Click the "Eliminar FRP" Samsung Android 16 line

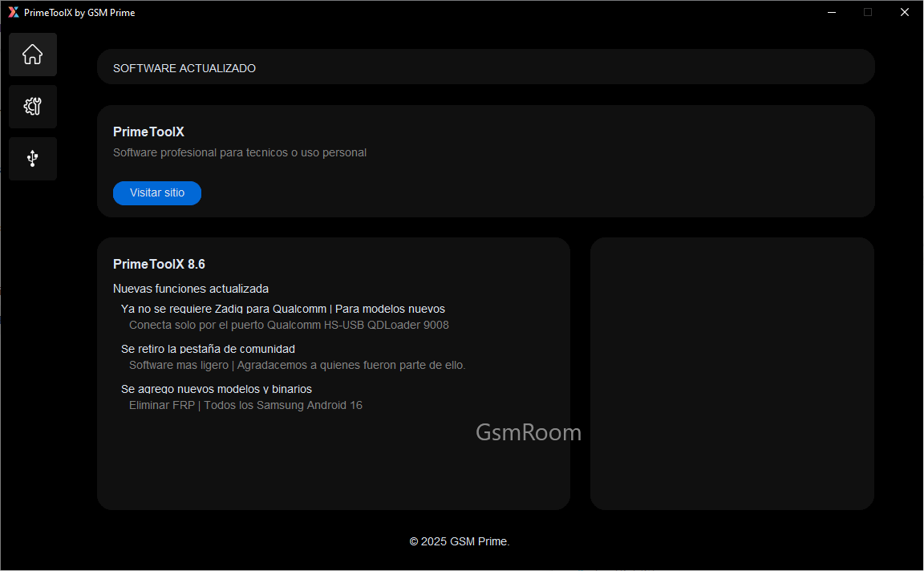click(x=245, y=405)
